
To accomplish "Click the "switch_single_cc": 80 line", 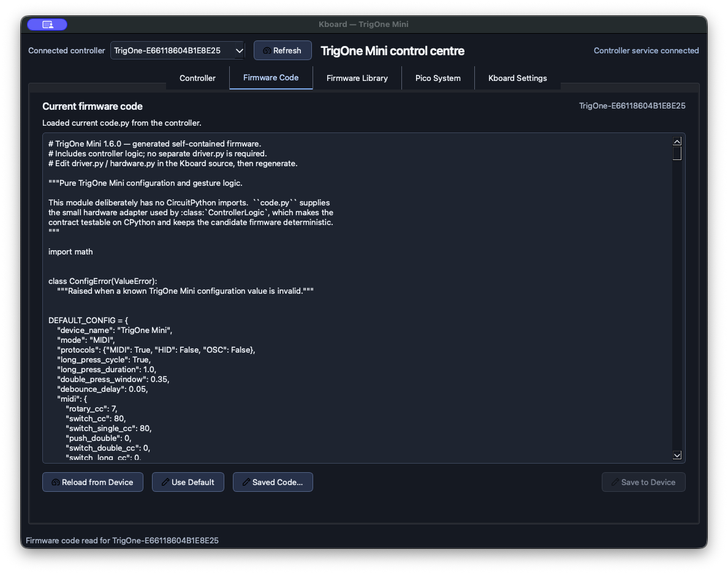I will [x=108, y=428].
